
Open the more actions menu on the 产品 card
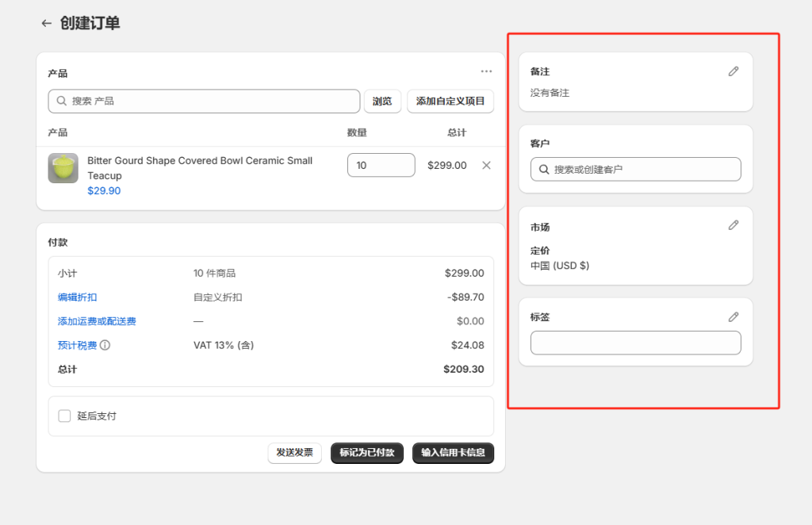[x=486, y=71]
